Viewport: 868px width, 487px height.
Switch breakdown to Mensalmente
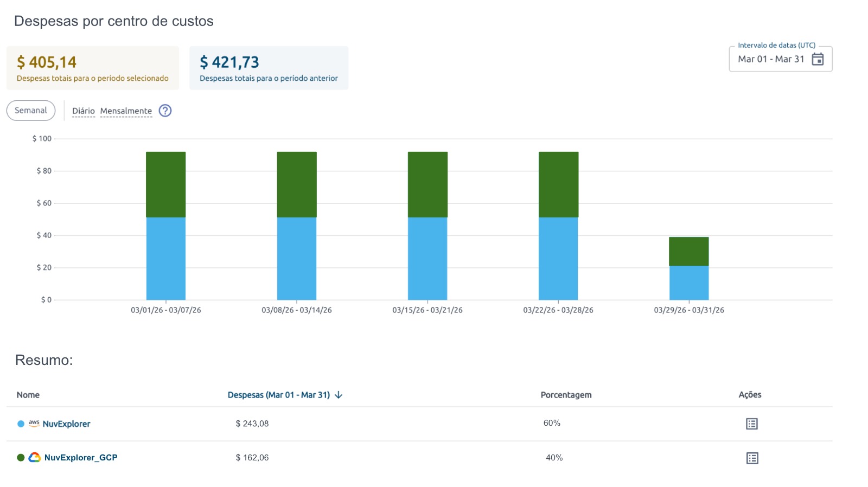(x=126, y=111)
